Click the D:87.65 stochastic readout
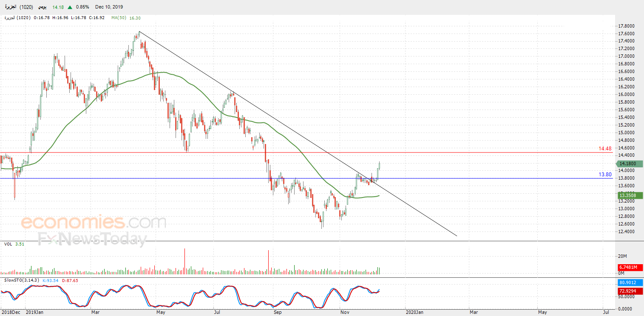 [x=69, y=280]
